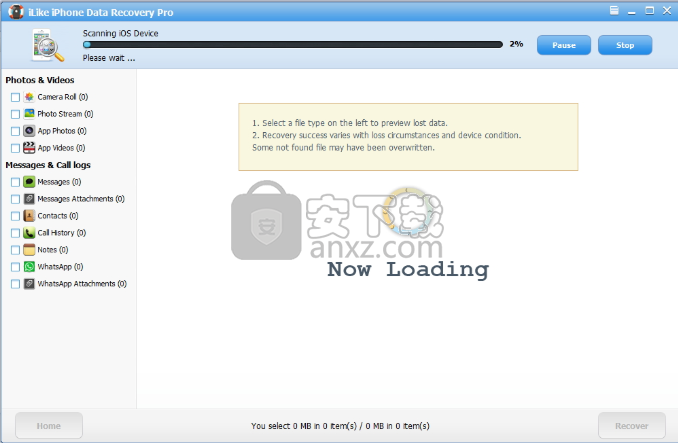Viewport: 678px width, 443px height.
Task: Select the Call History checkbox
Action: coord(15,233)
